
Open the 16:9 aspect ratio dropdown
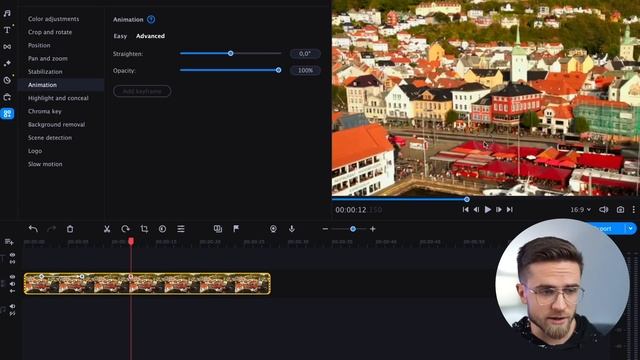pyautogui.click(x=580, y=209)
